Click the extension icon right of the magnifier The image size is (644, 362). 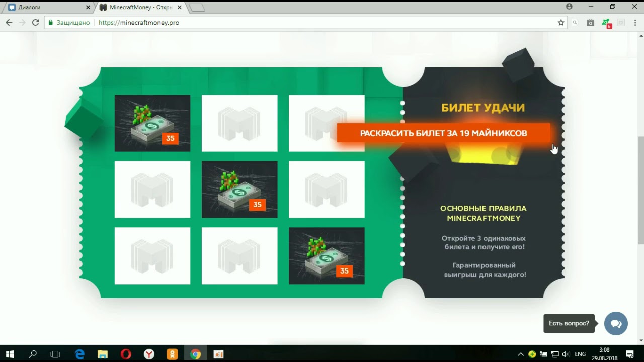pos(591,23)
